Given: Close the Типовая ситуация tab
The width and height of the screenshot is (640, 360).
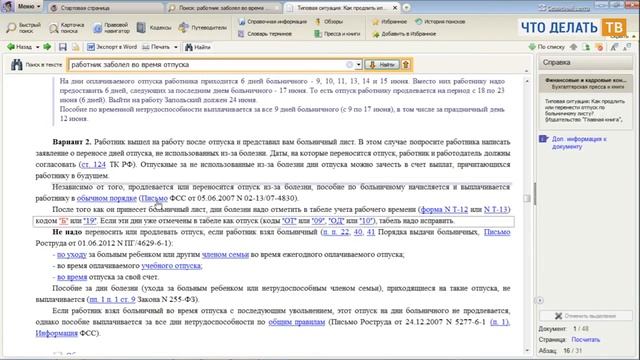Looking at the screenshot, I should 395,8.
